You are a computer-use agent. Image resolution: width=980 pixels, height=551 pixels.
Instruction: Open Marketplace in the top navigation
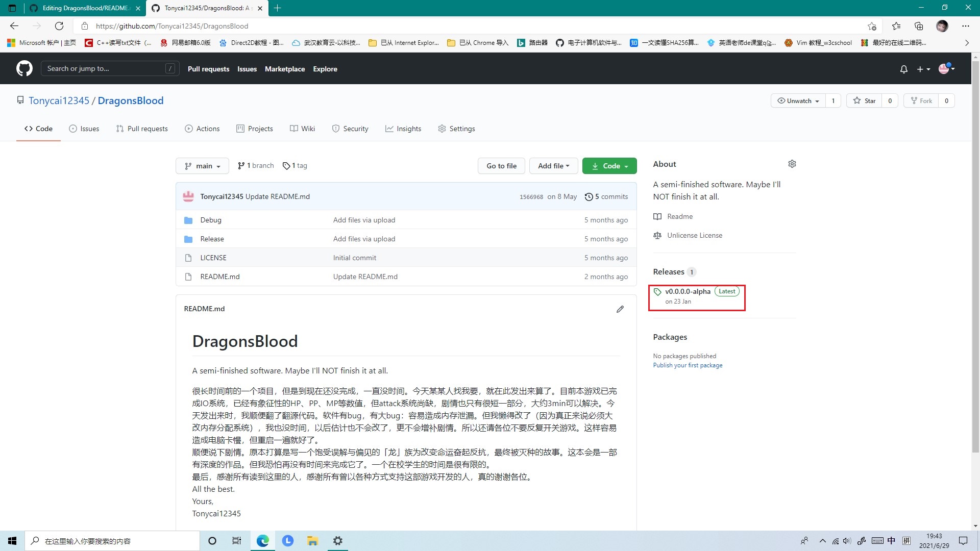click(285, 69)
